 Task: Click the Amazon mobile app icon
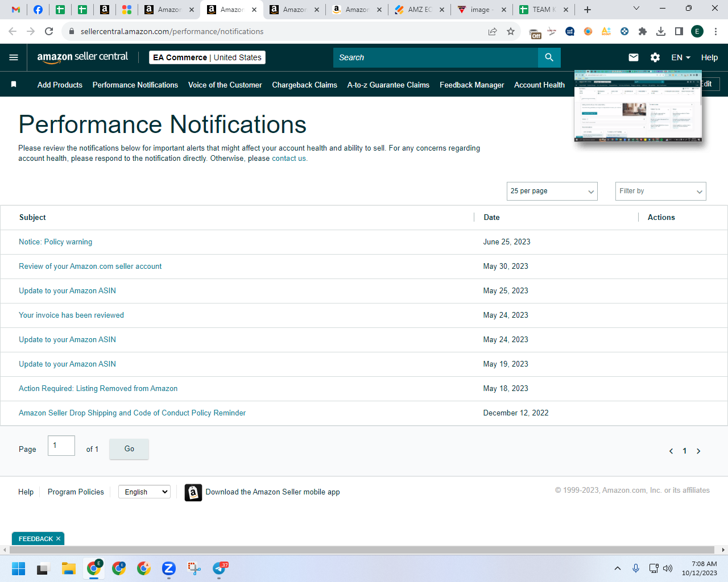pos(193,492)
